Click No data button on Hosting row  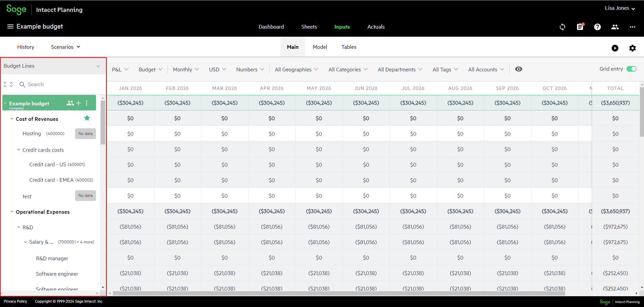[86, 134]
